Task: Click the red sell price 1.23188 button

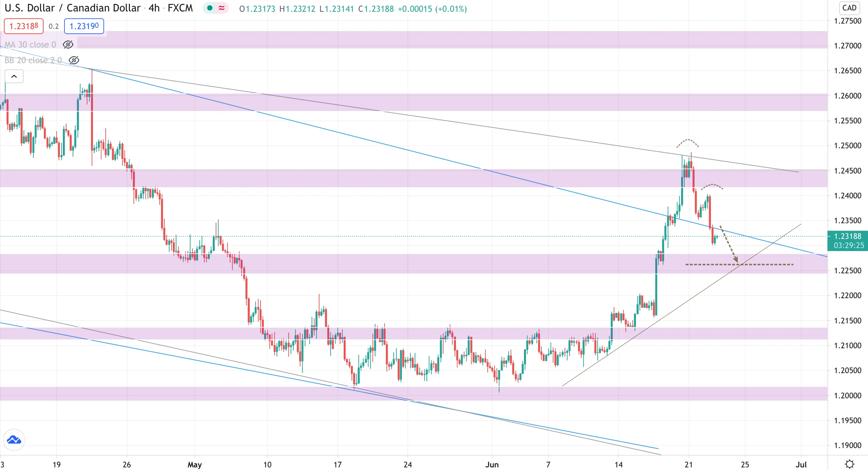Action: [24, 26]
